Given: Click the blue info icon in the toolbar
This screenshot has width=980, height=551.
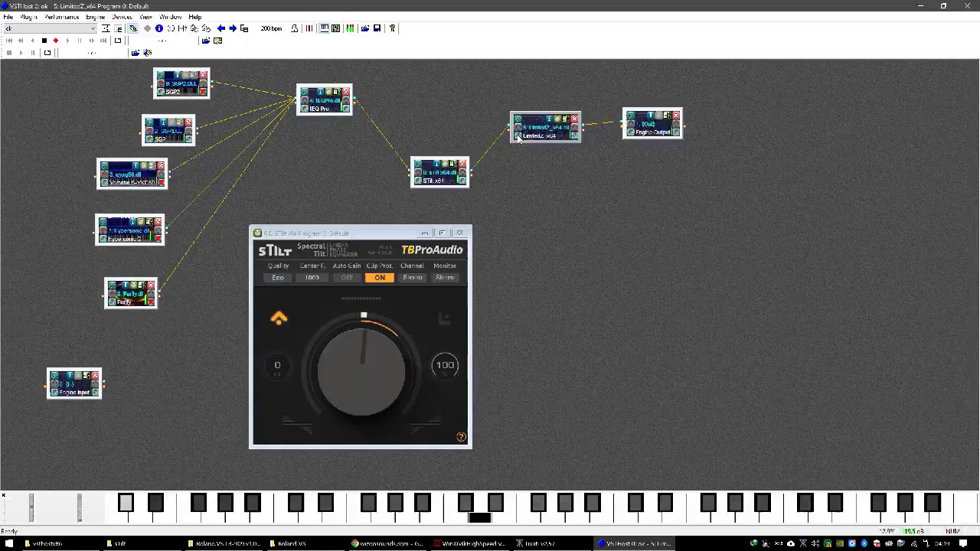Looking at the screenshot, I should click(159, 28).
